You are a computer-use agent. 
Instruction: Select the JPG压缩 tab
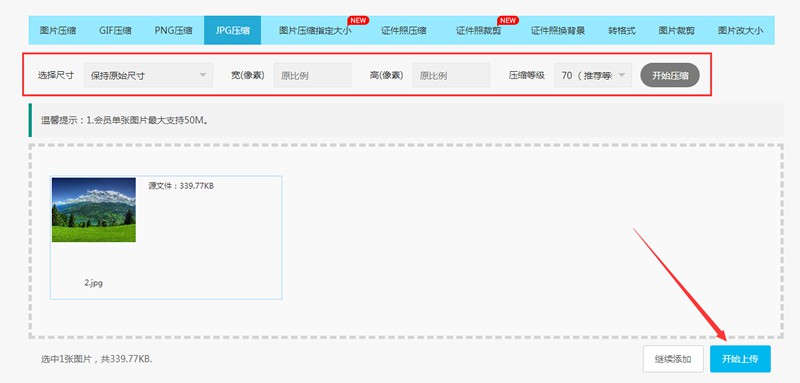[233, 31]
